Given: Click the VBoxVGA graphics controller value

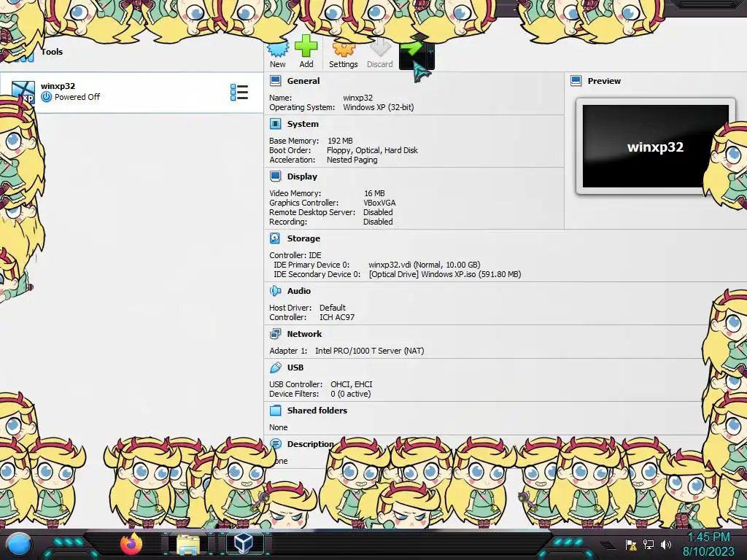Looking at the screenshot, I should coord(379,203).
